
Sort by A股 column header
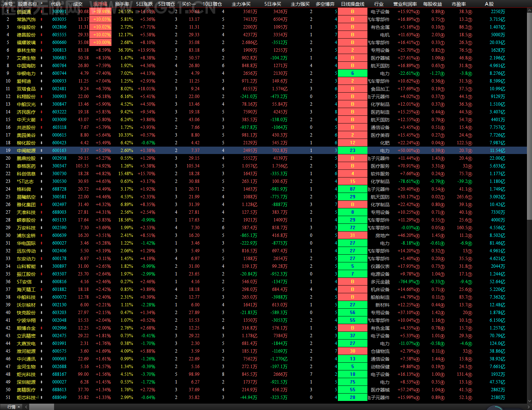click(x=489, y=4)
